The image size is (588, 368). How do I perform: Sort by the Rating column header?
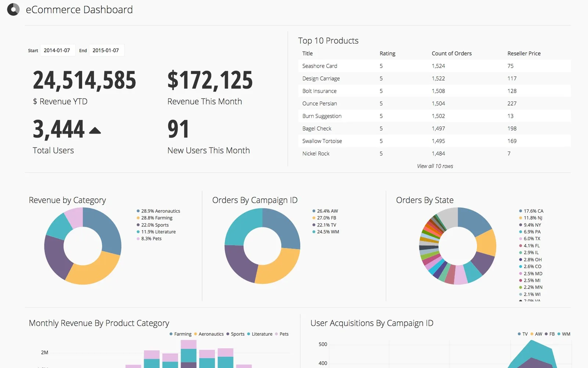point(387,53)
